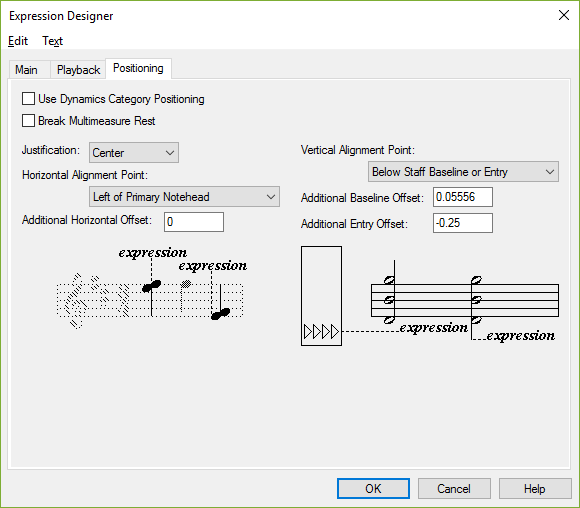Click the Additional Baseline Offset field
580x508 pixels.
click(463, 197)
